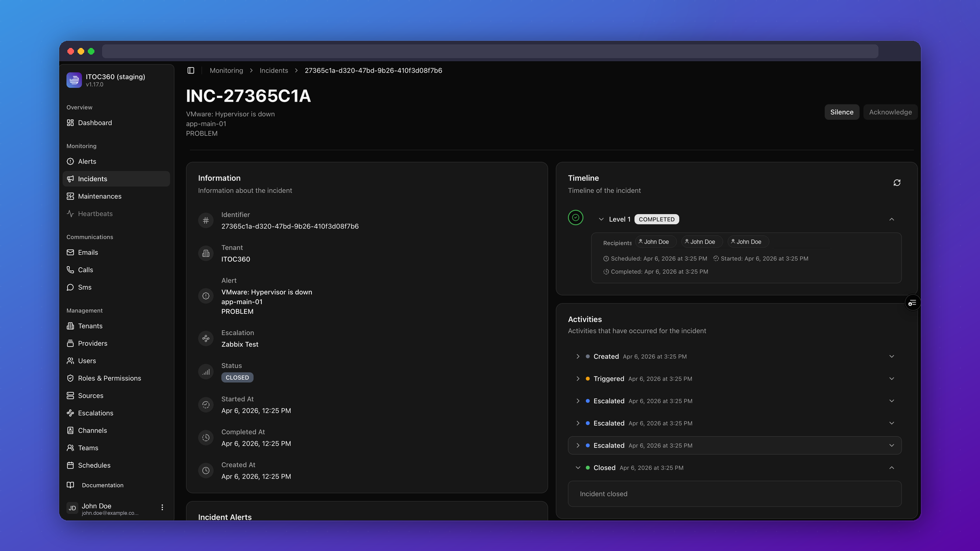Click the ITOC360 staging logo
The image size is (980, 551).
74,80
